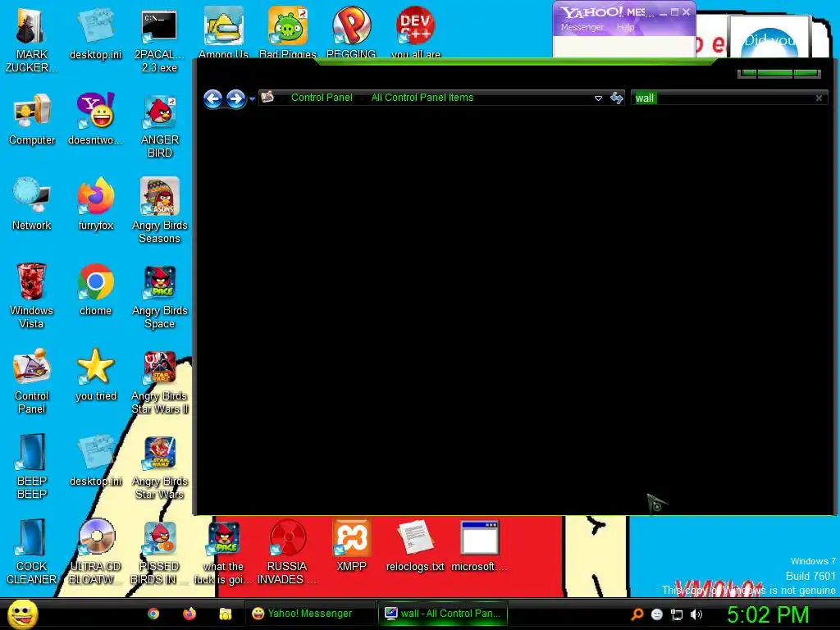Click the orange magnifier tray icon

[x=637, y=614]
